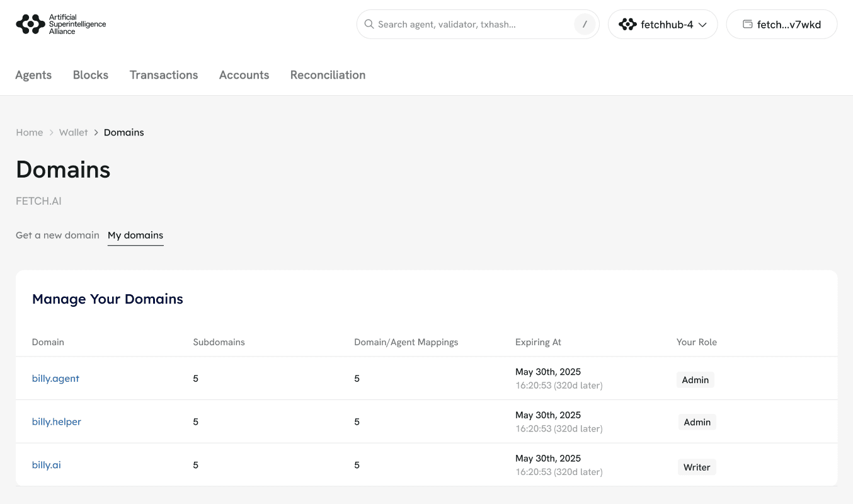Click Home in the breadcrumb

click(x=30, y=132)
